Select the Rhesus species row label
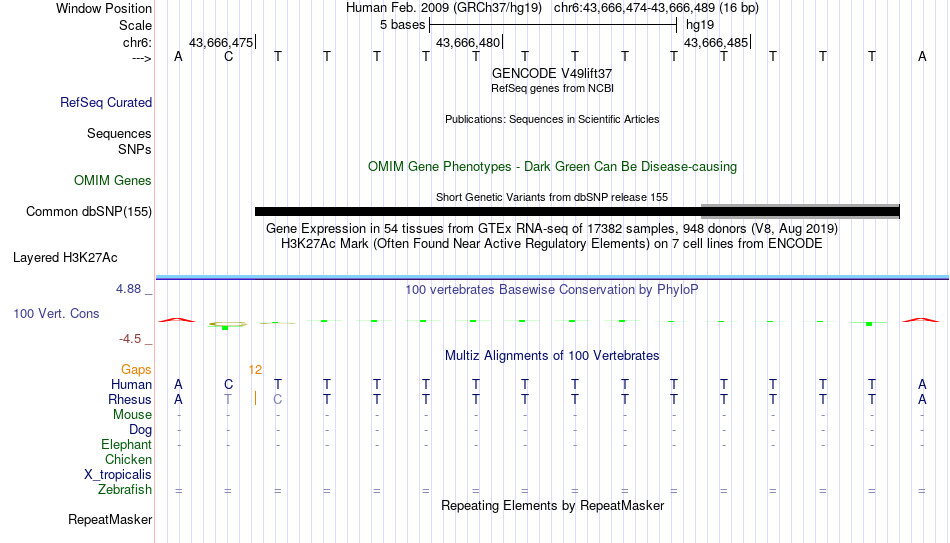 click(x=130, y=399)
